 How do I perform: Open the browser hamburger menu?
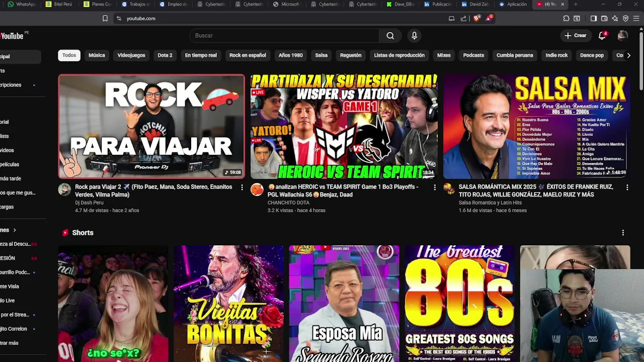[x=636, y=19]
